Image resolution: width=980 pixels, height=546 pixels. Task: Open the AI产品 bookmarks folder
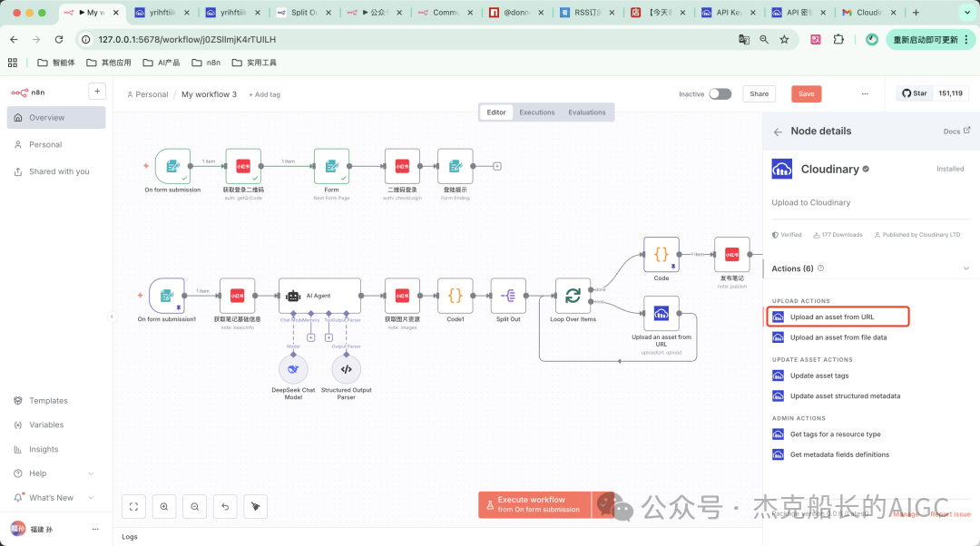click(162, 63)
